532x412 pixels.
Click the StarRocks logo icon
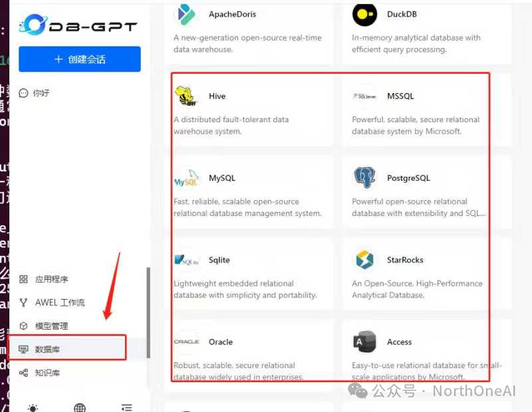coord(364,260)
